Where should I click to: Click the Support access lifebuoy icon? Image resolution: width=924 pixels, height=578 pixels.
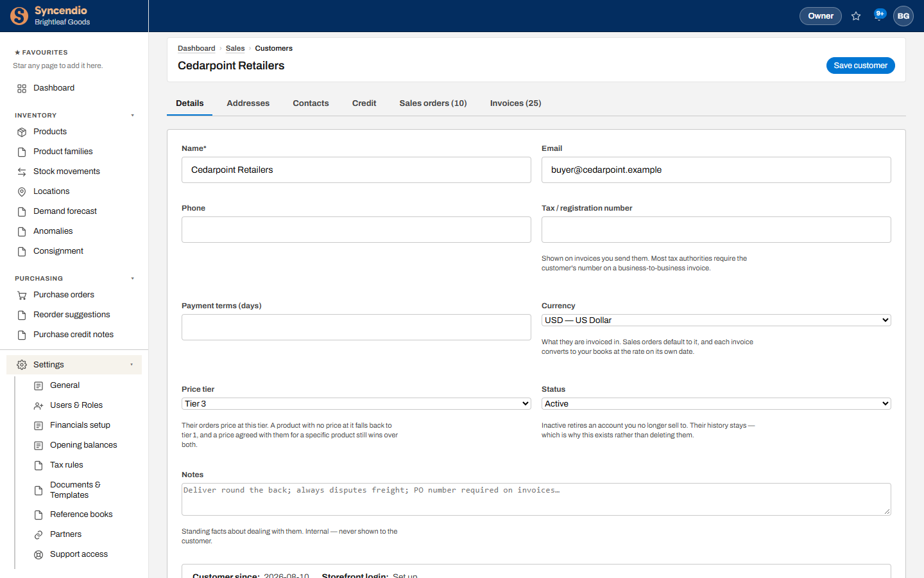click(38, 554)
